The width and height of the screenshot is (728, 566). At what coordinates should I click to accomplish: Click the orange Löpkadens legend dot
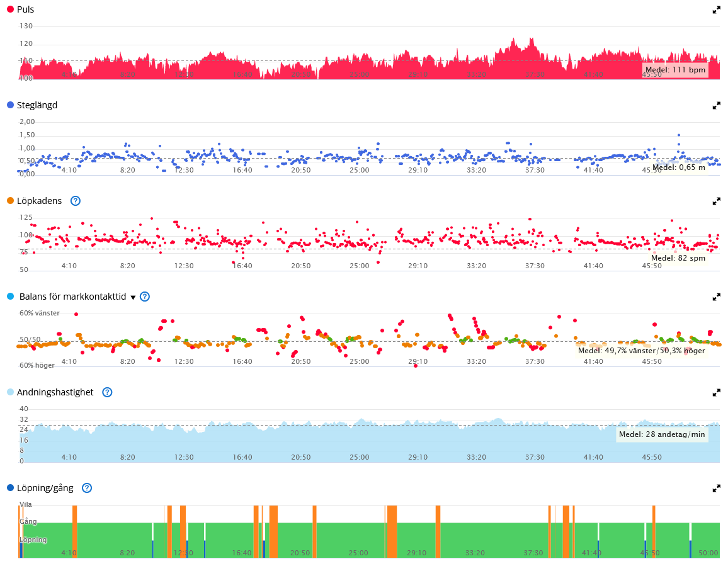point(11,201)
